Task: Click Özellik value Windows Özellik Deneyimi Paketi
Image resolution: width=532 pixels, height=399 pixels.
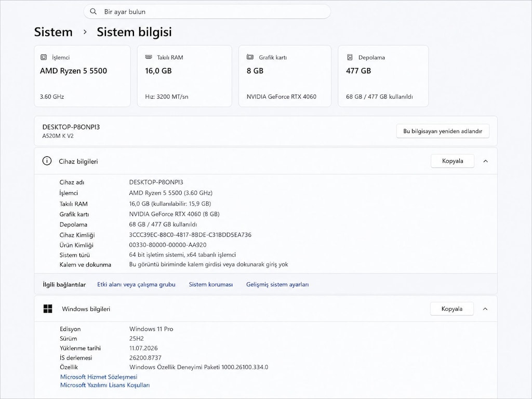Action: coord(198,367)
